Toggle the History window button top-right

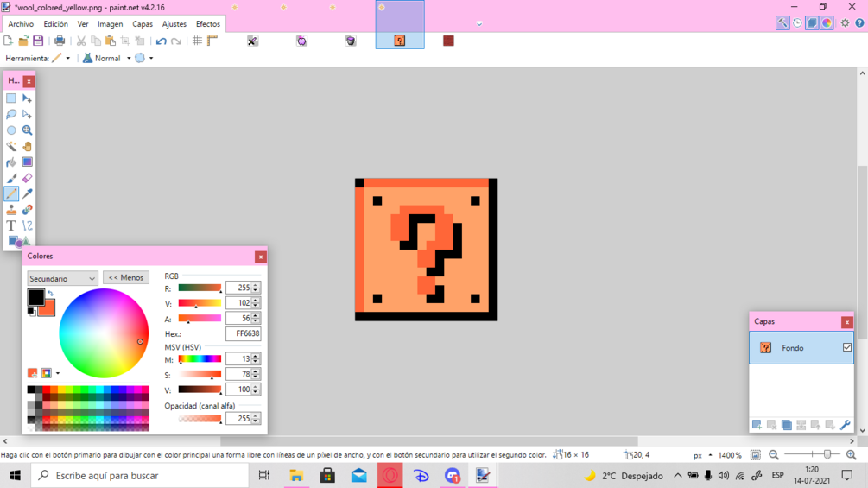(x=797, y=22)
